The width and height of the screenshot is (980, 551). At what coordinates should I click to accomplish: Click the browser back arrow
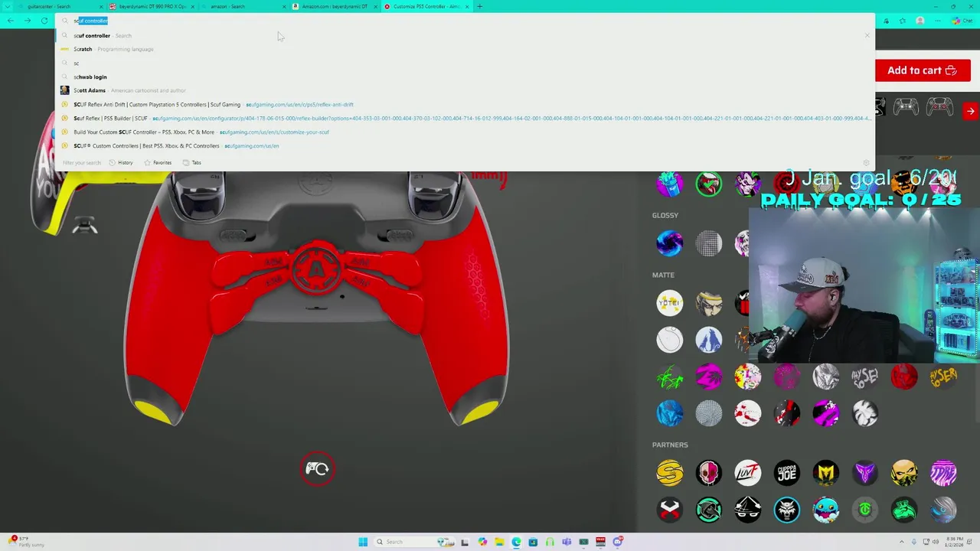coord(11,21)
